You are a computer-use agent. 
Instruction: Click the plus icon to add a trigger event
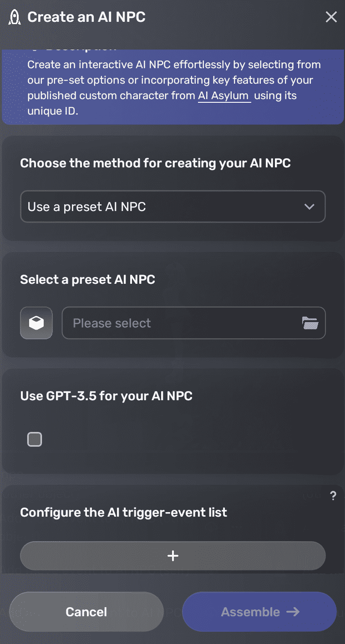pyautogui.click(x=172, y=555)
